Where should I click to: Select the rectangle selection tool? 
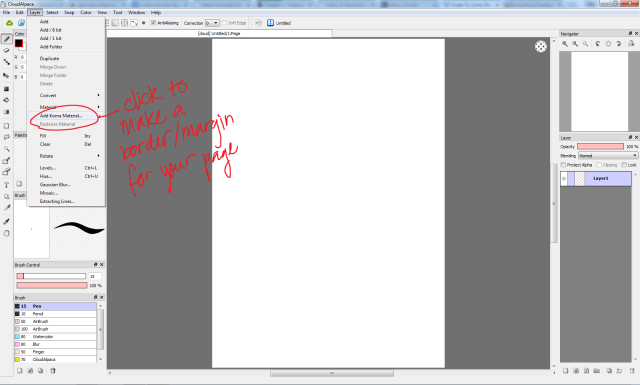point(7,126)
